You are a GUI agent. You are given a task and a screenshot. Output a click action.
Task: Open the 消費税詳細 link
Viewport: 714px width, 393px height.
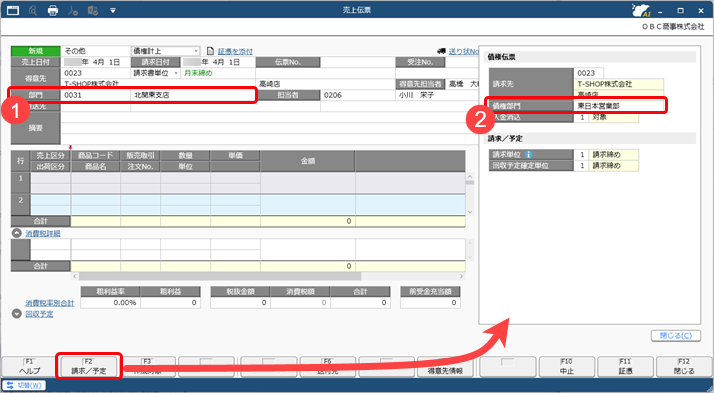(43, 233)
